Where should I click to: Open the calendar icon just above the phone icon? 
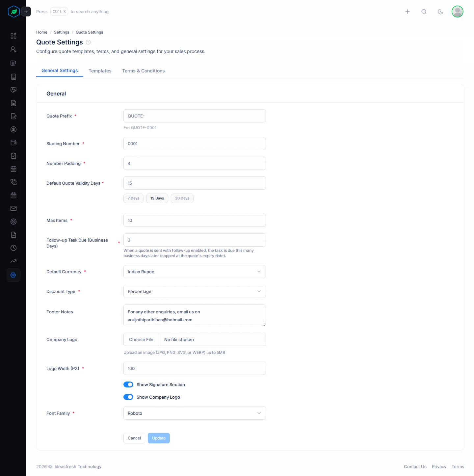click(x=13, y=169)
